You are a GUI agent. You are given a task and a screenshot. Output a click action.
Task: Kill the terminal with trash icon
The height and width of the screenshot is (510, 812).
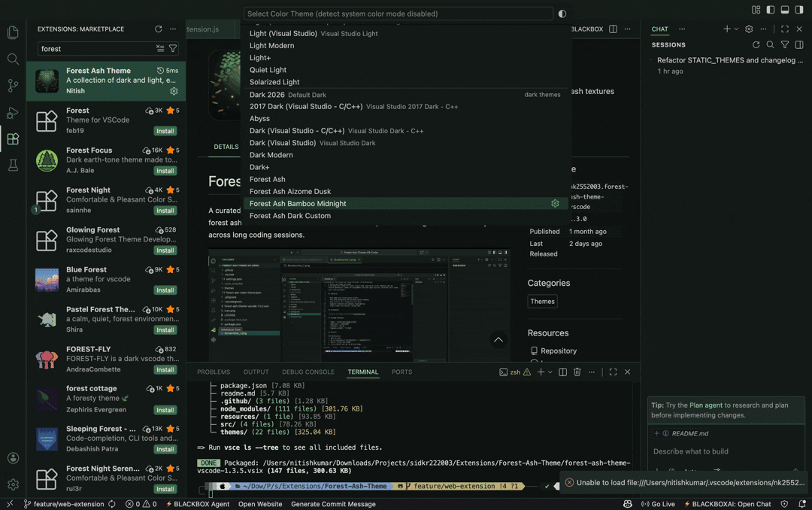577,372
